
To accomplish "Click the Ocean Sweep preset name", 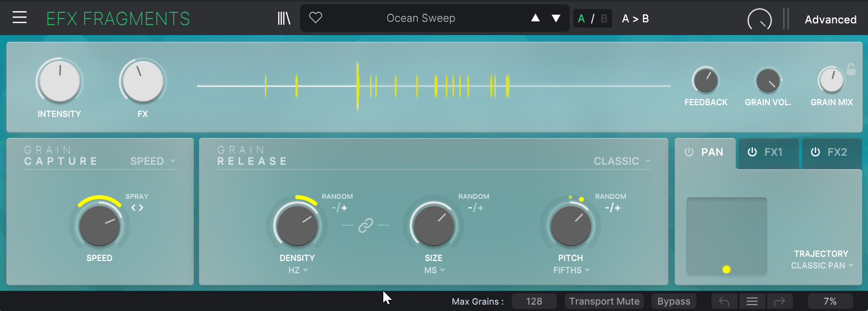I will (421, 18).
